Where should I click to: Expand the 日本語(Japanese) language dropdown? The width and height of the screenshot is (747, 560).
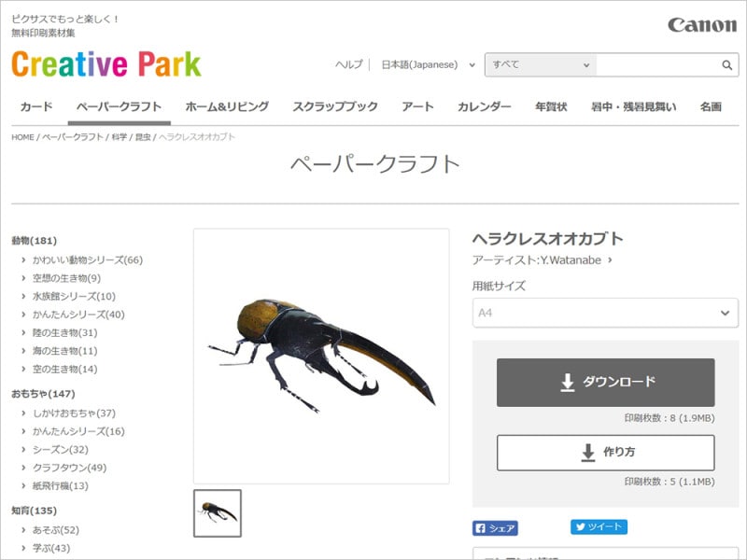click(x=422, y=64)
